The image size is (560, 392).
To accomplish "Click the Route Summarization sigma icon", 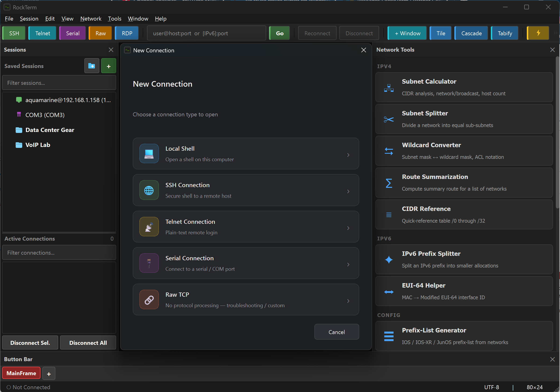I will pyautogui.click(x=389, y=183).
